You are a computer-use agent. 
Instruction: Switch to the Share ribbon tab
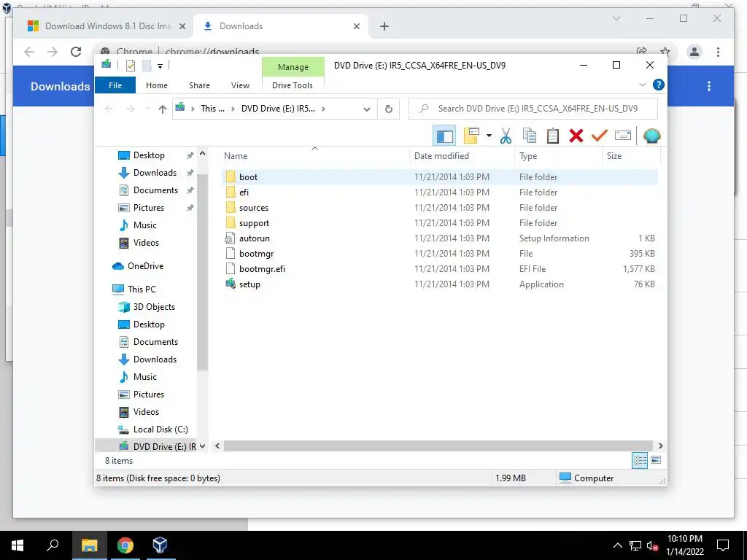pos(199,85)
